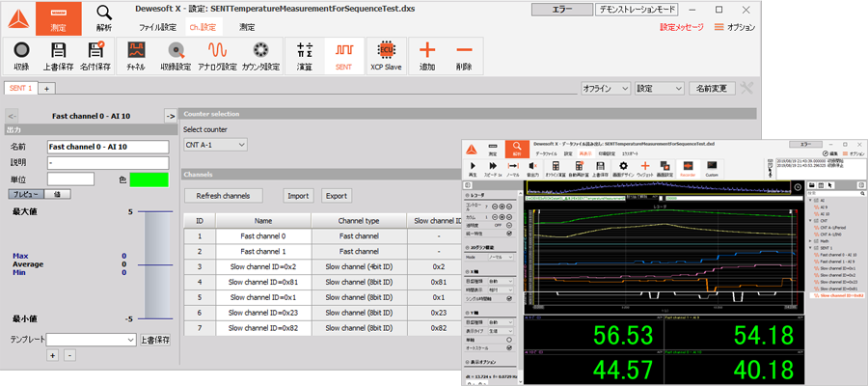Click the Refresh channels button

(224, 196)
